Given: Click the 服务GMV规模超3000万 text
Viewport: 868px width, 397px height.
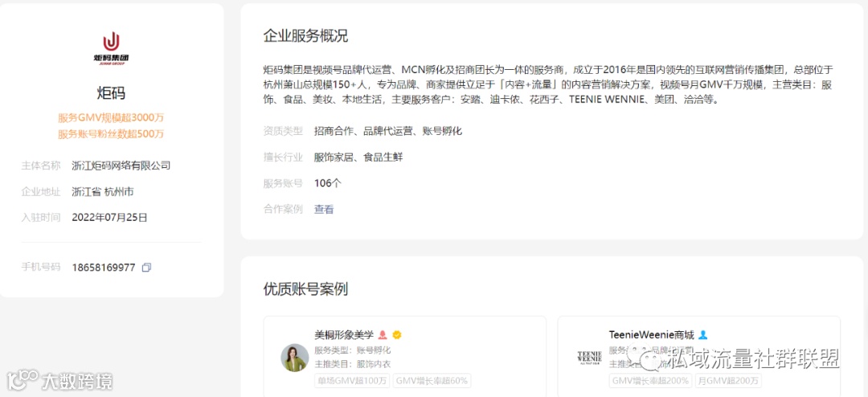Looking at the screenshot, I should pyautogui.click(x=111, y=118).
